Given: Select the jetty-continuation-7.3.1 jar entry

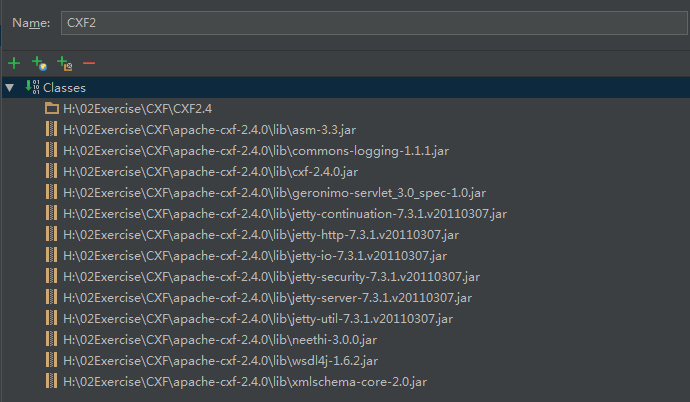Looking at the screenshot, I should point(285,214).
